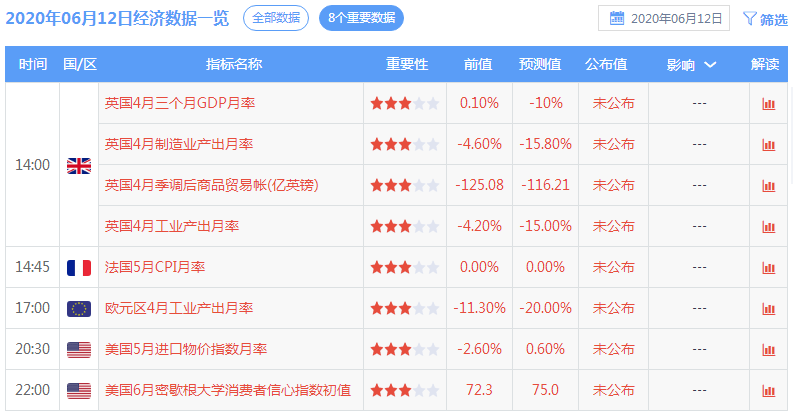Click the United Kingdom flag icon

point(78,165)
